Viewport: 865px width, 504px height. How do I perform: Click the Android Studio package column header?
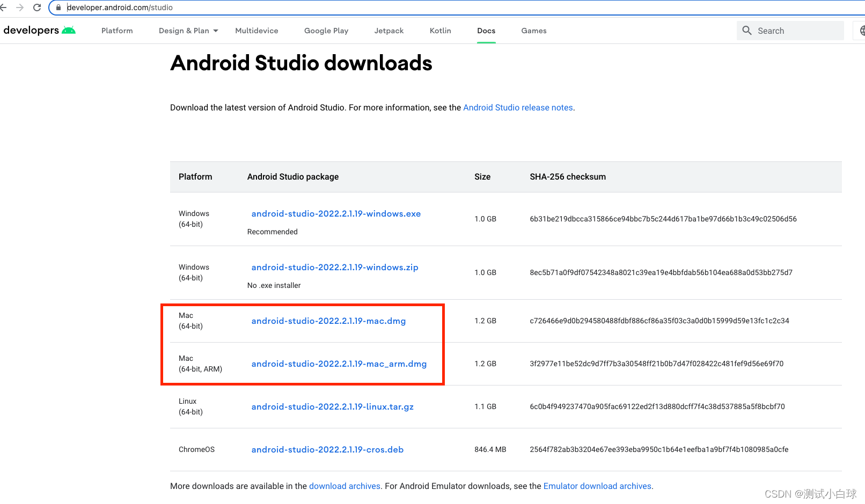coord(293,176)
